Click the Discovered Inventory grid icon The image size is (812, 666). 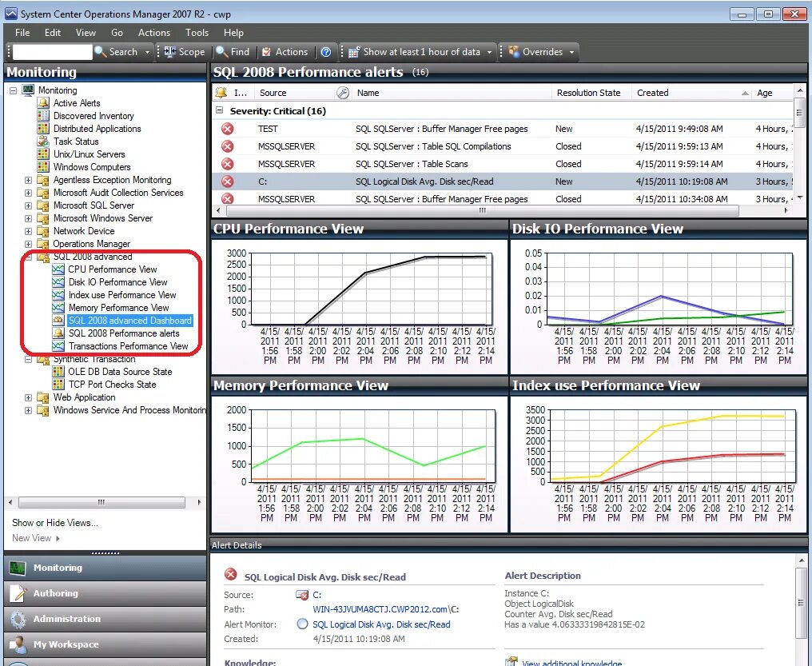point(43,116)
